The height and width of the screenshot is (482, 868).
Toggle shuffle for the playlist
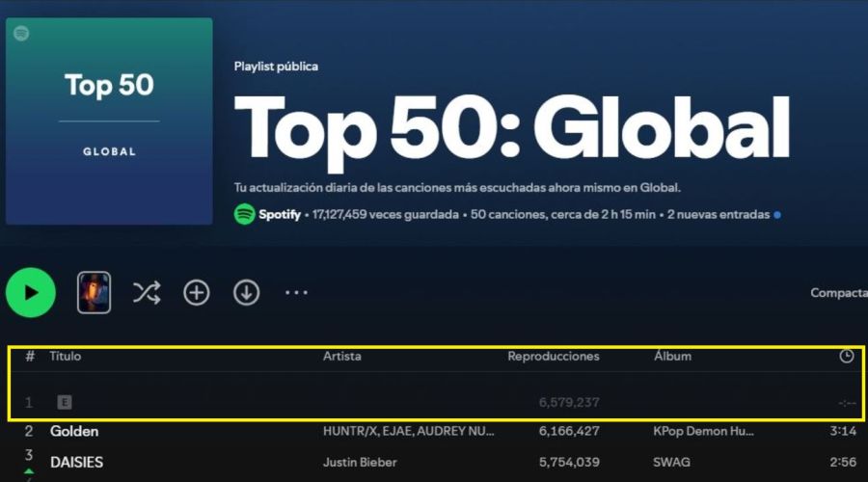(x=147, y=293)
